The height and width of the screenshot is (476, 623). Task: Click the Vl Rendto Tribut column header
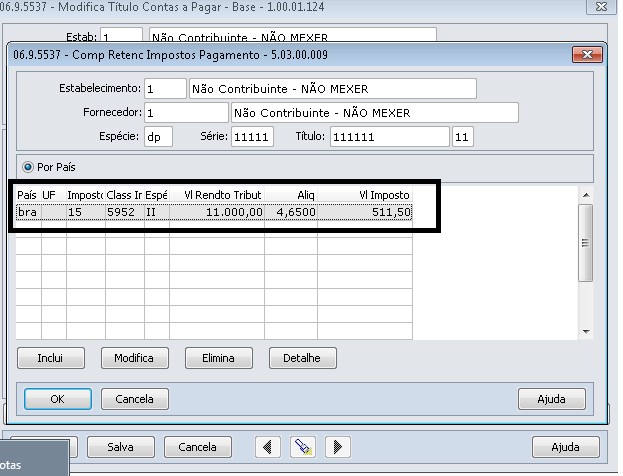[x=217, y=195]
